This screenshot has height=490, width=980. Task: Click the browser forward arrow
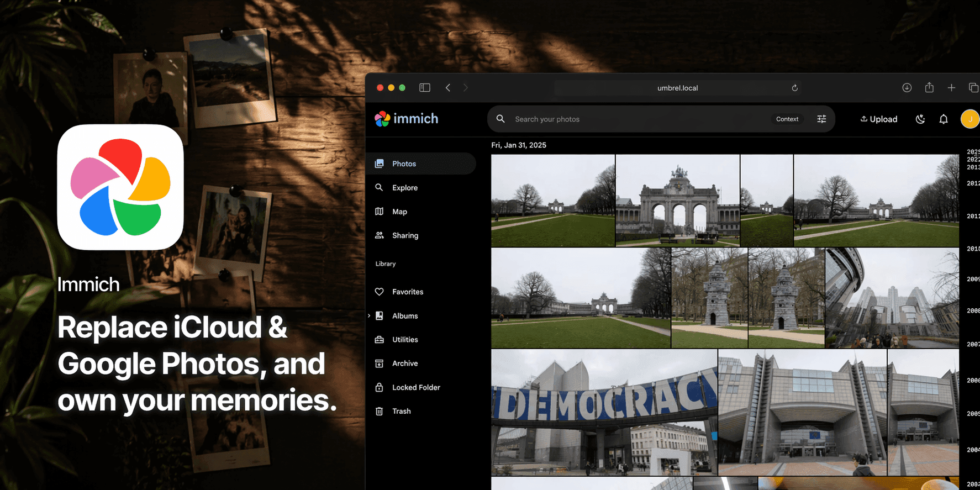(x=466, y=88)
